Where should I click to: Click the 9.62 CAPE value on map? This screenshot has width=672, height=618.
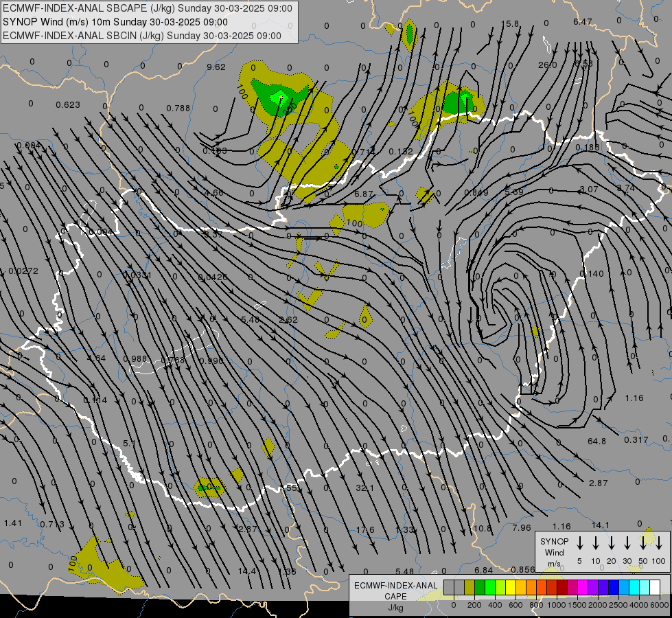pyautogui.click(x=216, y=67)
